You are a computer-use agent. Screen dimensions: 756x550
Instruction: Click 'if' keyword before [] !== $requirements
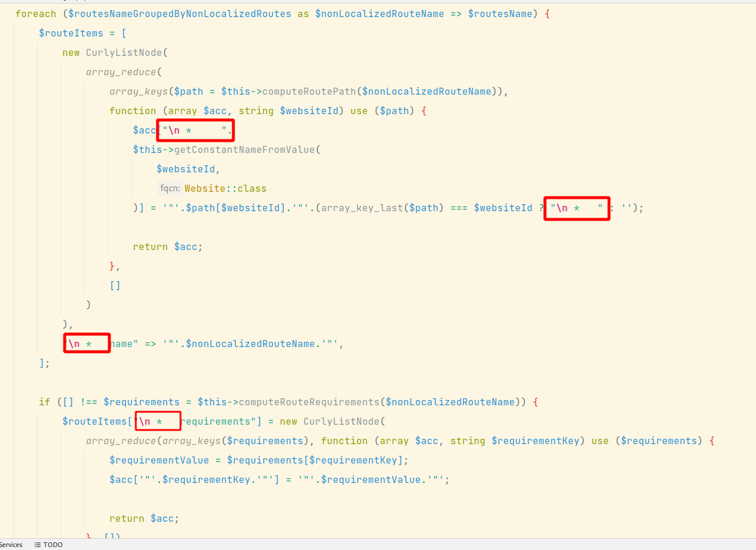(x=45, y=402)
